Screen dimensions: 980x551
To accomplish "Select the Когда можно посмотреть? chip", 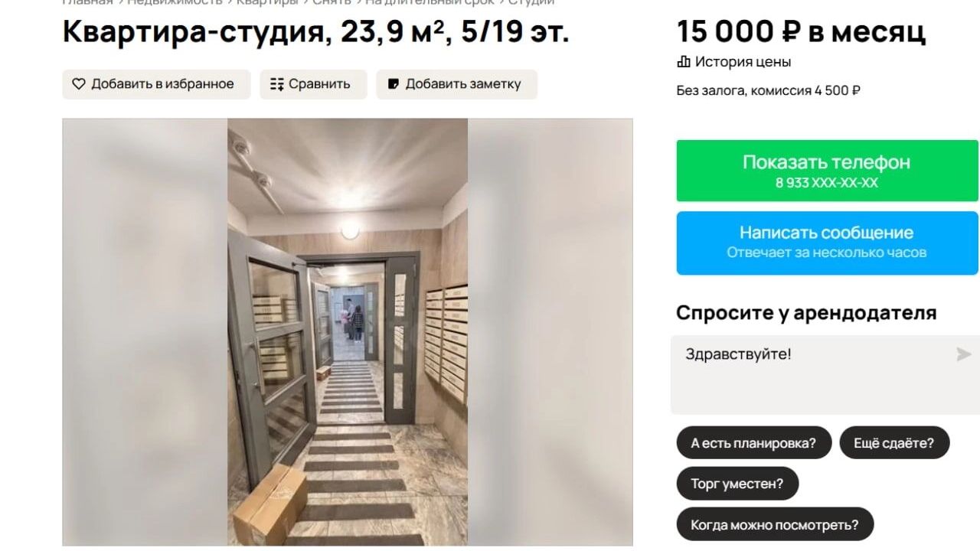I will [x=775, y=525].
